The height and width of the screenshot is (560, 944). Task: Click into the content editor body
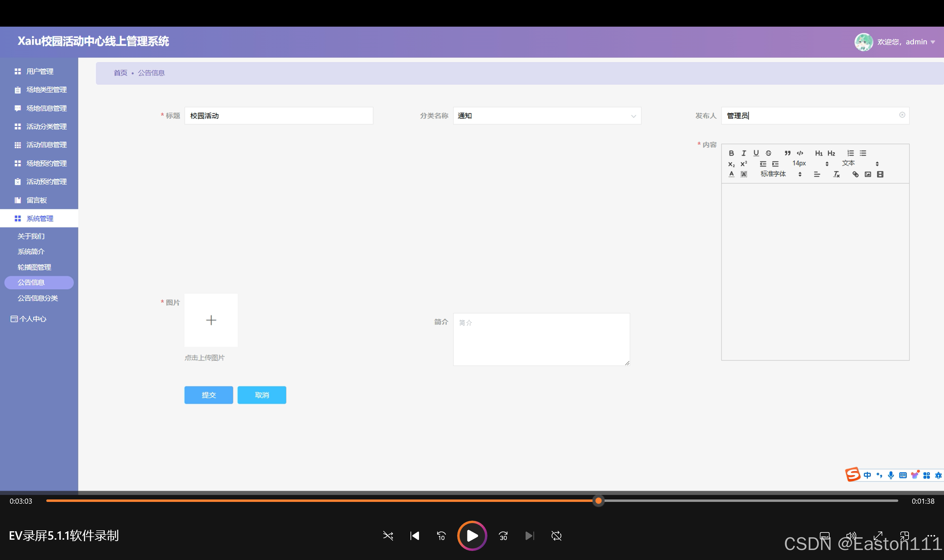815,272
